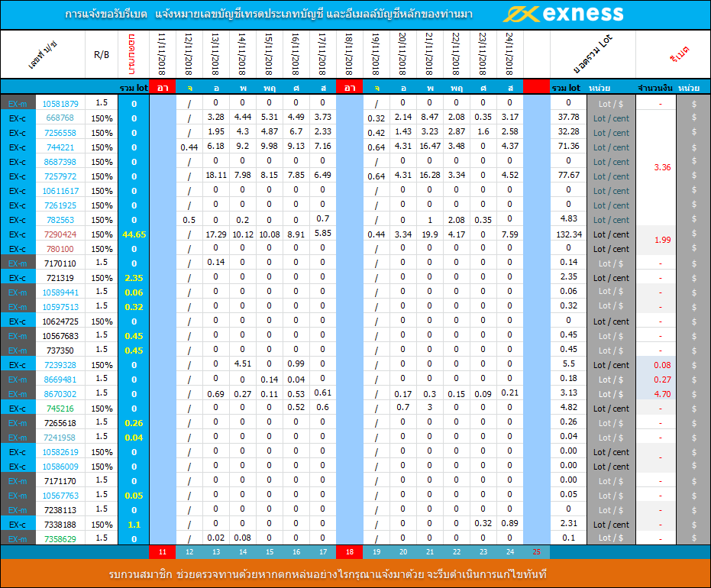Click footer day number 25
The height and width of the screenshot is (588, 711).
[536, 552]
